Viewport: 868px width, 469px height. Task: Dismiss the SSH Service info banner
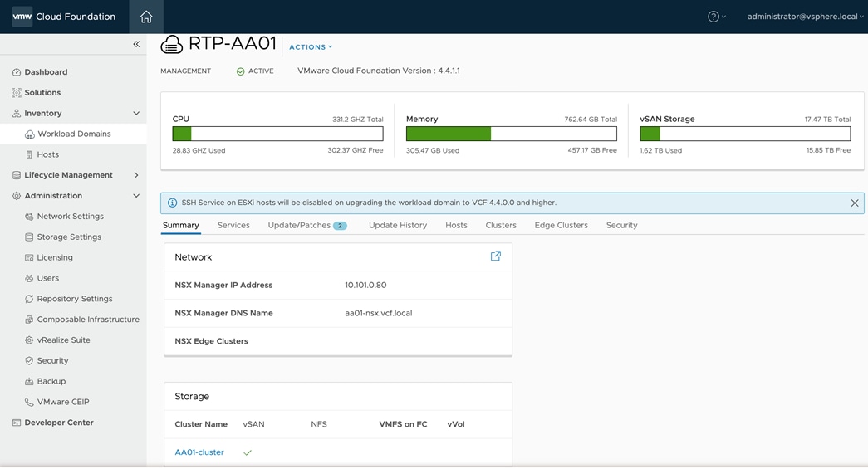(855, 203)
